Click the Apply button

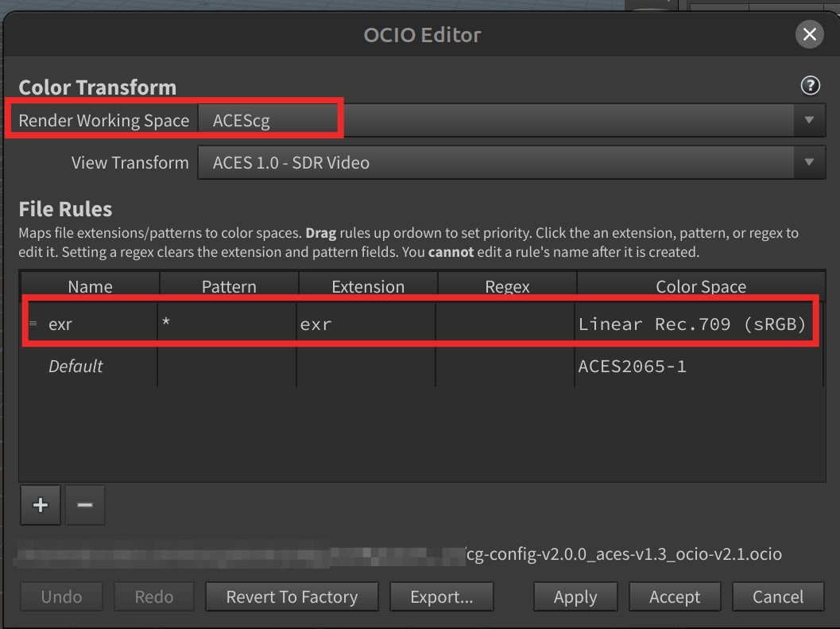tap(575, 596)
